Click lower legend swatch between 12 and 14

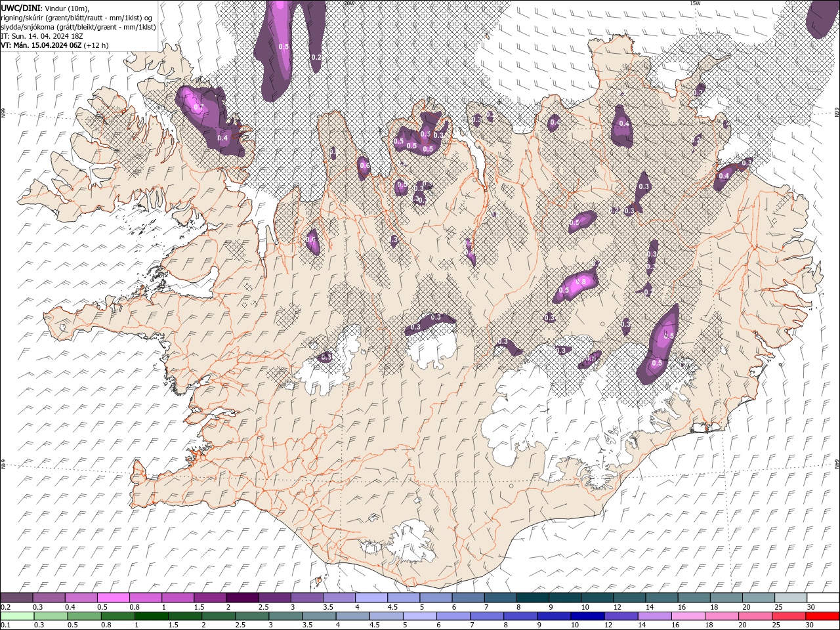(x=621, y=616)
